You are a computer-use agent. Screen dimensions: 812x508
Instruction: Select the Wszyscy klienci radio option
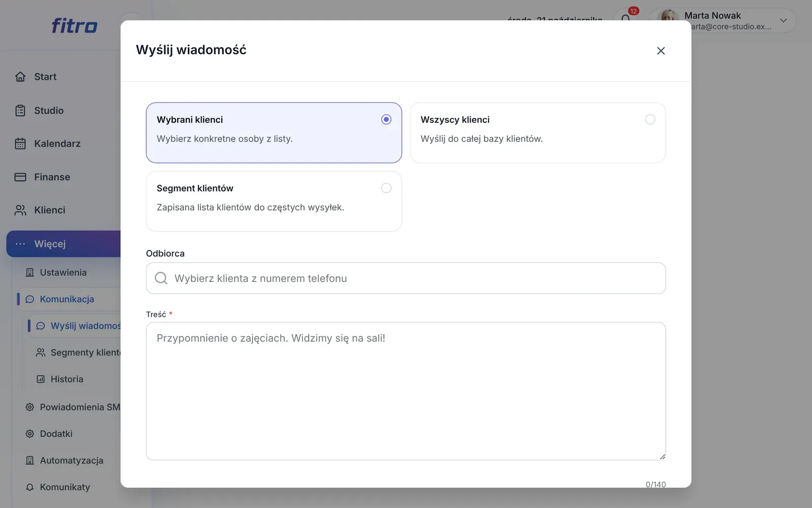(650, 119)
